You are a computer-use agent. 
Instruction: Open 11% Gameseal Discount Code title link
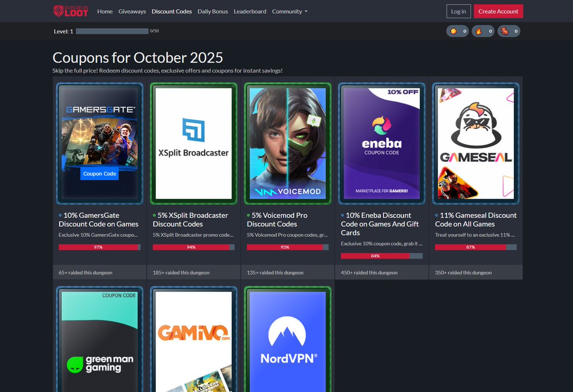coord(476,220)
